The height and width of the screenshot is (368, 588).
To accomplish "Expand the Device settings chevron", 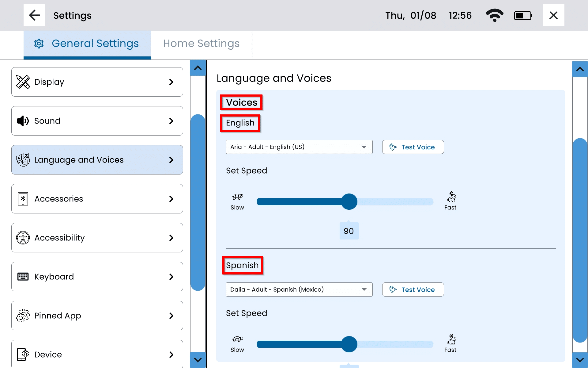I will (171, 355).
